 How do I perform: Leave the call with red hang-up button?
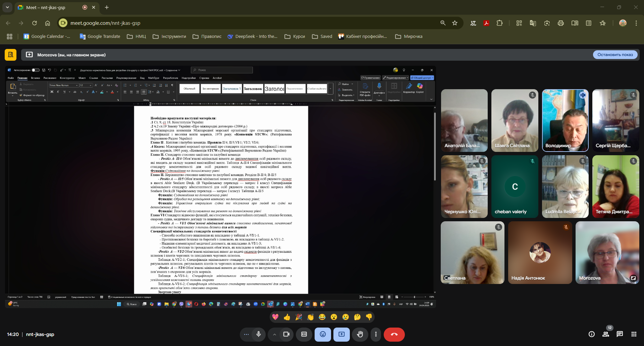(394, 334)
